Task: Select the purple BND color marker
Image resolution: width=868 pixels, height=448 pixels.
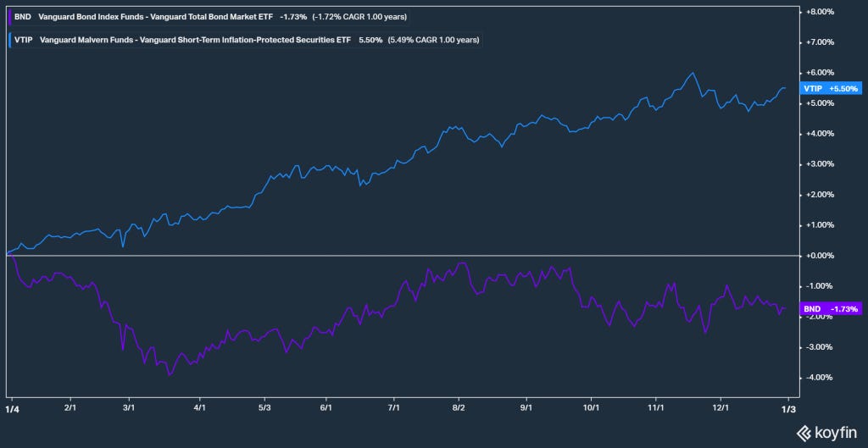Action: [x=11, y=17]
